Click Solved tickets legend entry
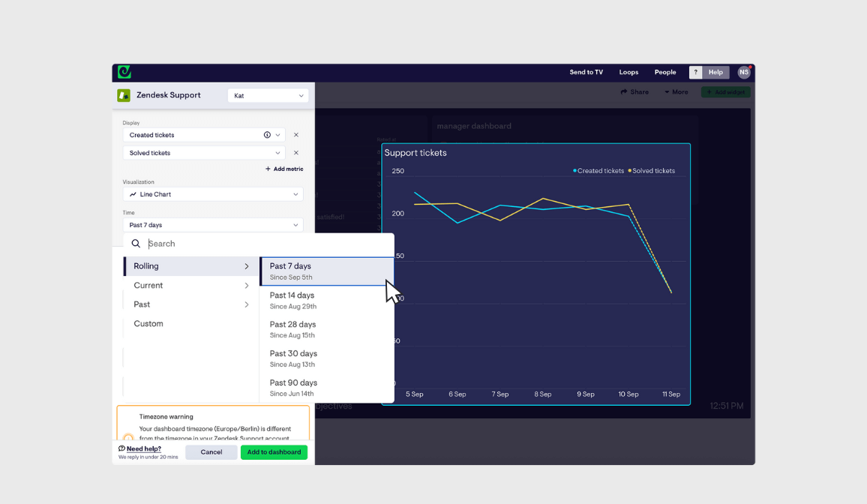The image size is (867, 504). [x=651, y=171]
